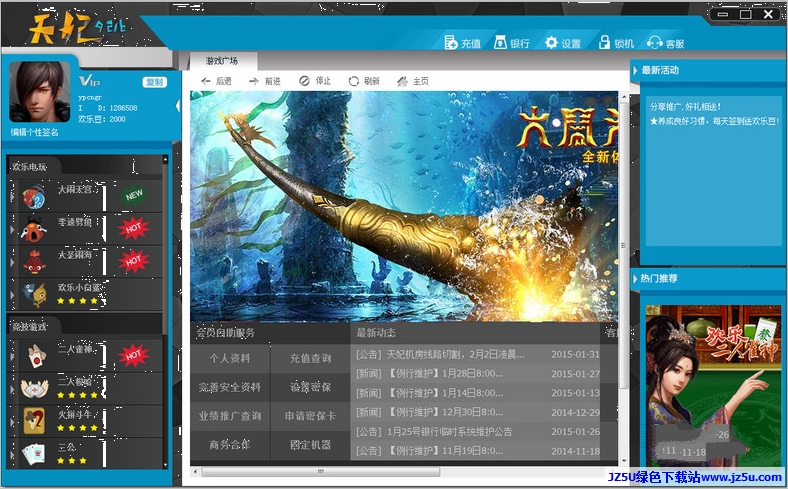Select the 最新动态 news header

(x=376, y=333)
